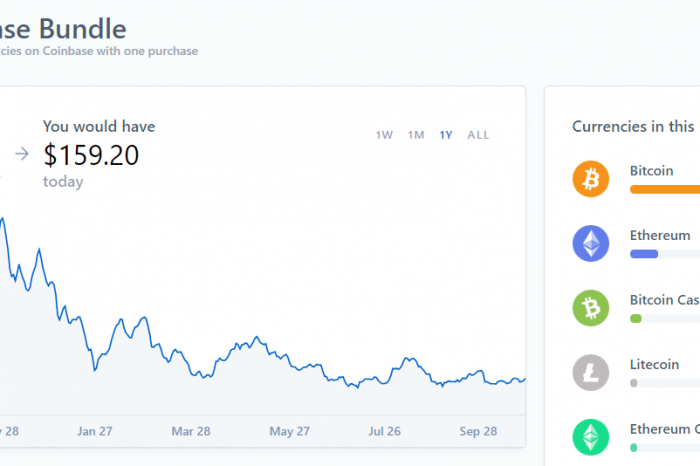Switch chart range to 1M
The width and height of the screenshot is (700, 466).
click(416, 135)
